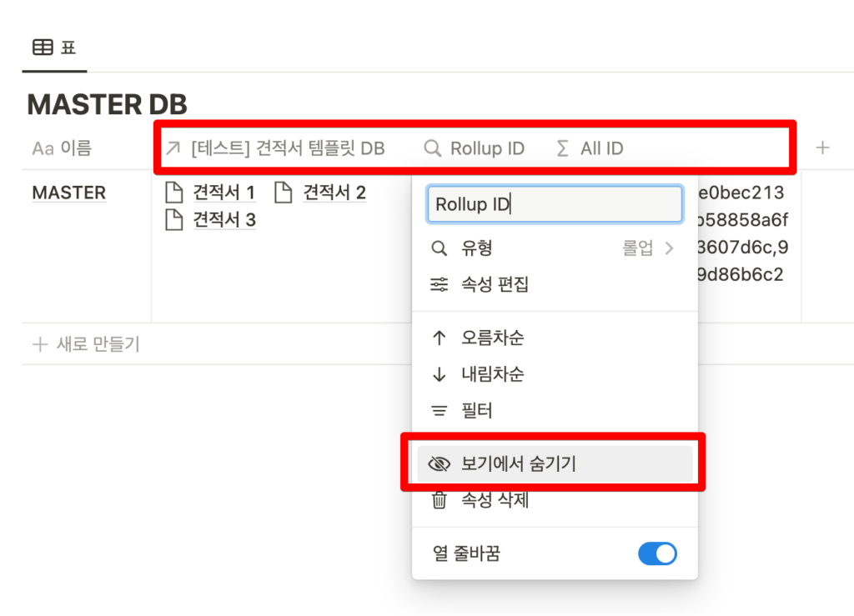Click the sliders icon next to 속성 편집

tap(439, 285)
